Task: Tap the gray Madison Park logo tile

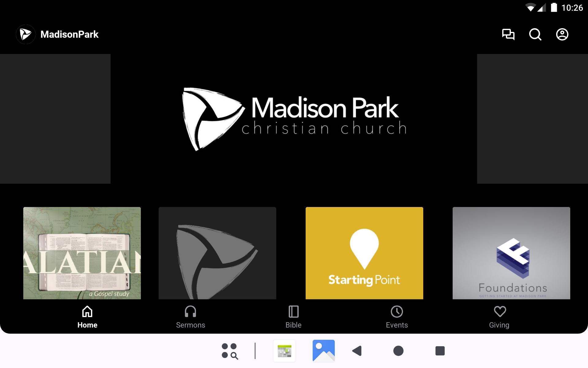Action: click(x=217, y=253)
